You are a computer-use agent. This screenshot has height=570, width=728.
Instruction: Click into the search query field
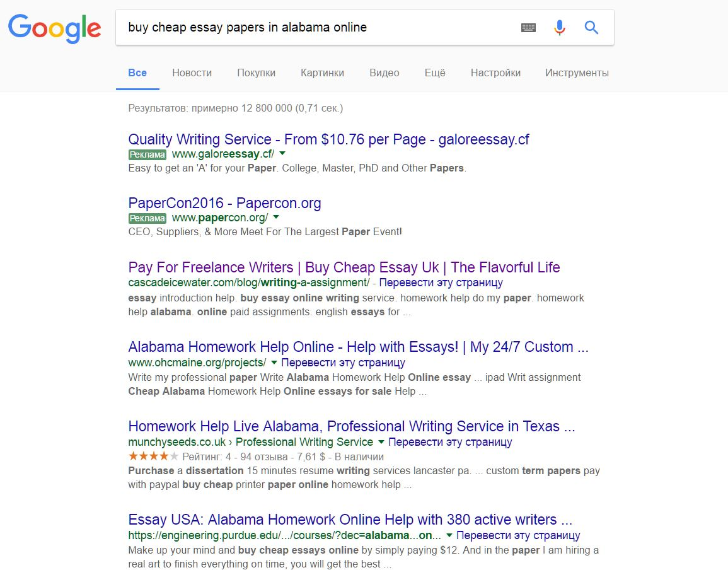(x=315, y=28)
